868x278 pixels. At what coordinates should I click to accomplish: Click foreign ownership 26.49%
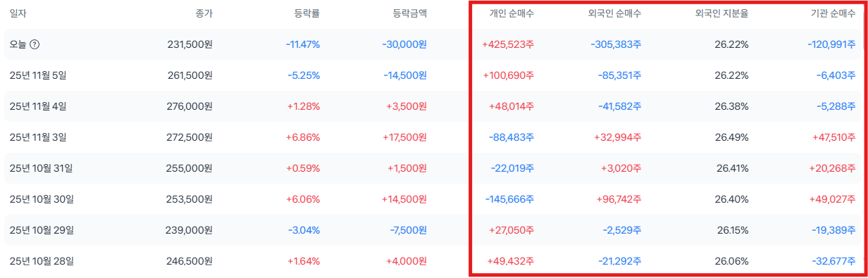tap(731, 137)
